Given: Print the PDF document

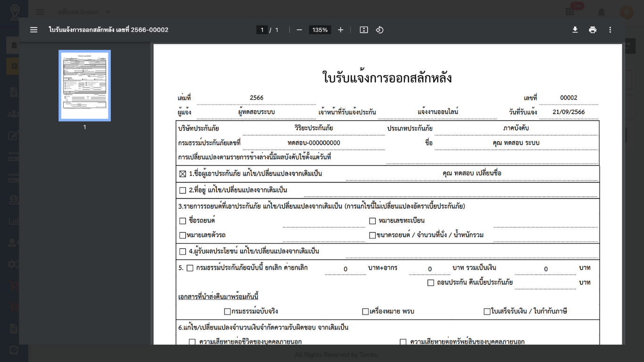Looking at the screenshot, I should (x=593, y=30).
